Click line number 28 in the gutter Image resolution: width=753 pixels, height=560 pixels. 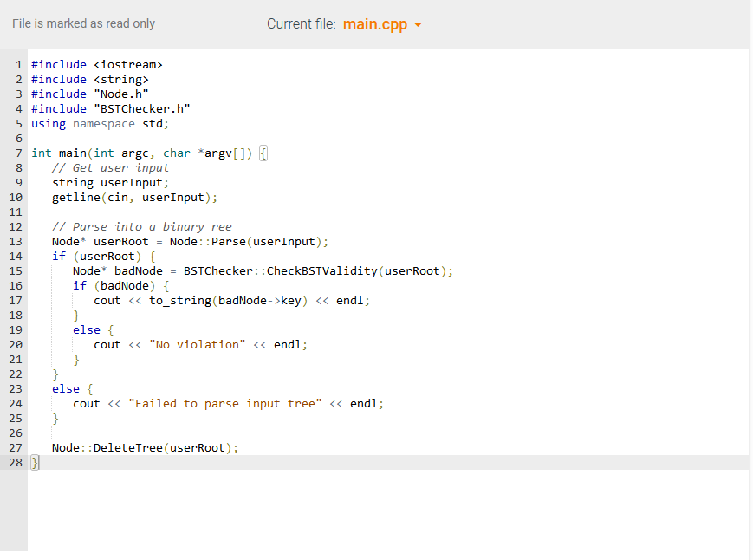[x=15, y=462]
